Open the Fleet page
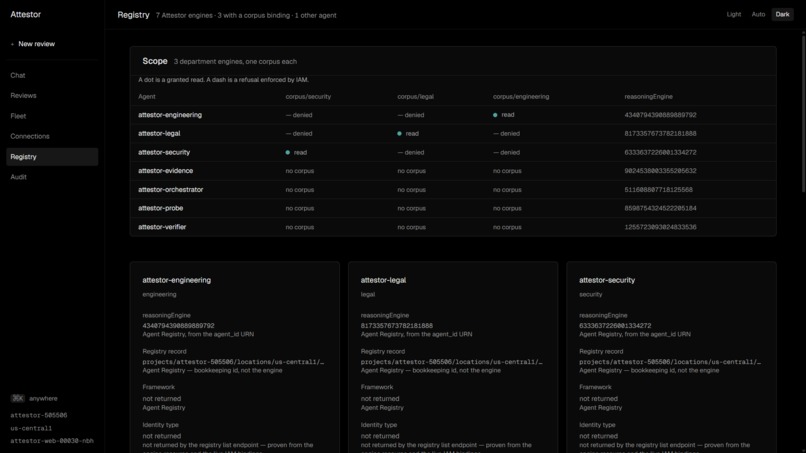The image size is (806, 453). (x=18, y=116)
